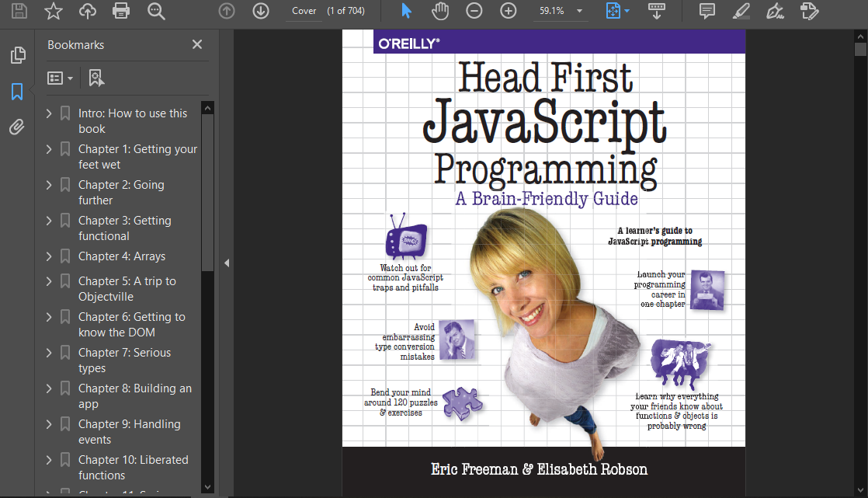Click the document vertical scrollbar thumb
The height and width of the screenshot is (498, 868).
click(x=860, y=50)
